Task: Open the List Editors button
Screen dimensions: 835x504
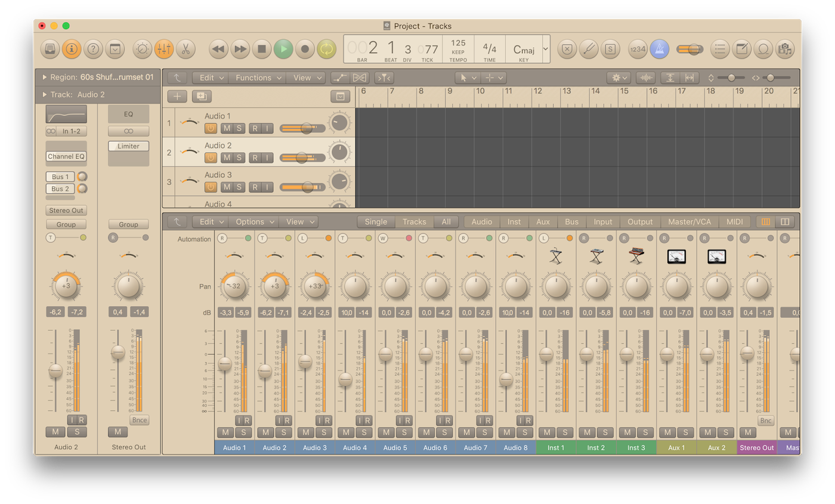Action: click(720, 49)
